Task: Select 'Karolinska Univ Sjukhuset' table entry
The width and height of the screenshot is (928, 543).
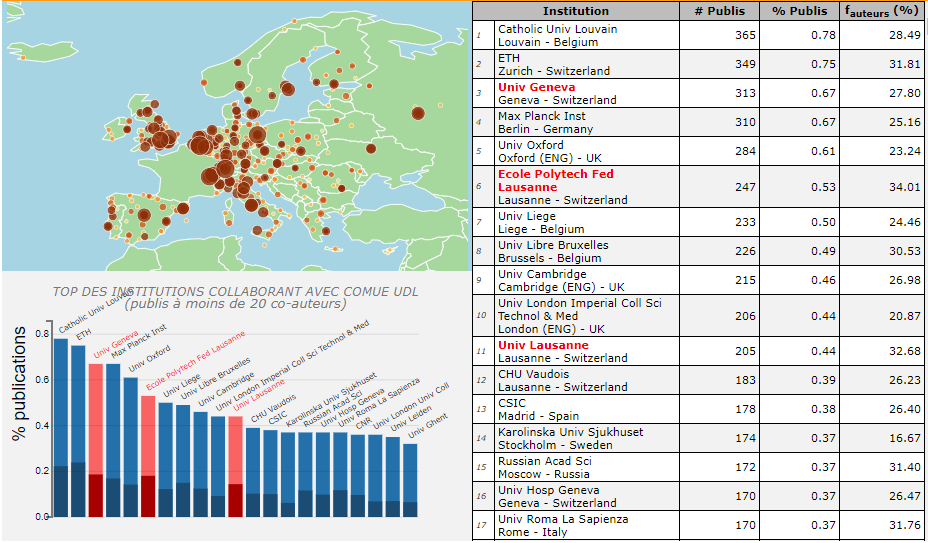Action: click(x=571, y=432)
